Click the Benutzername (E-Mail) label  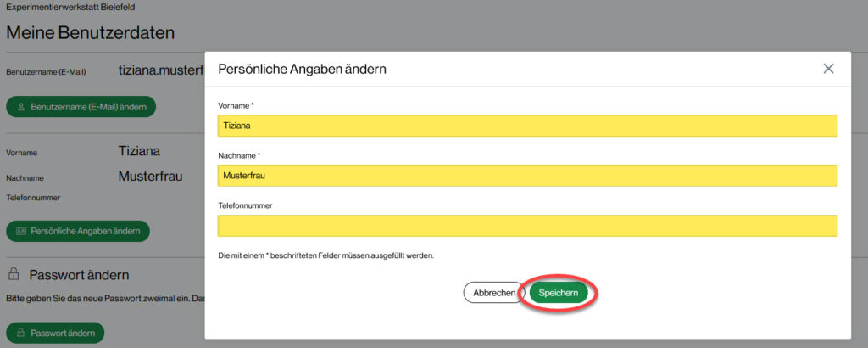point(46,72)
